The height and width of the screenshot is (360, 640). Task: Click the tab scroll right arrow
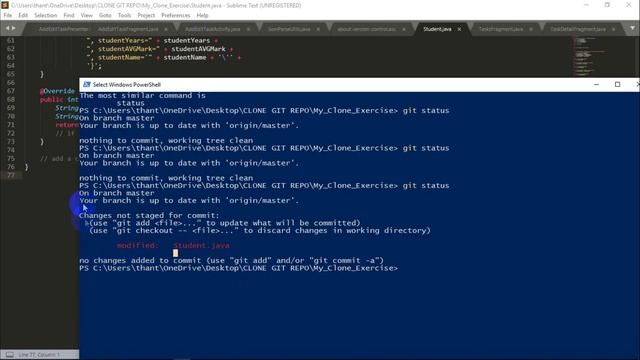14,28
